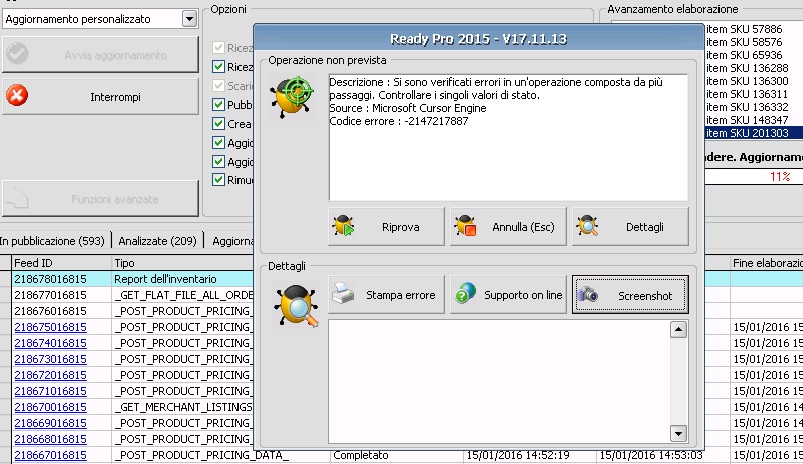Click the _GET_MERCHANT_LISTINGS type cell
The image size is (803, 464).
183,407
